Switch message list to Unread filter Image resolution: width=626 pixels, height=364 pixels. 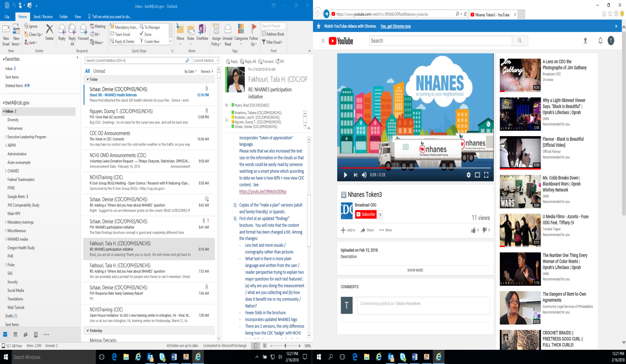coord(99,71)
